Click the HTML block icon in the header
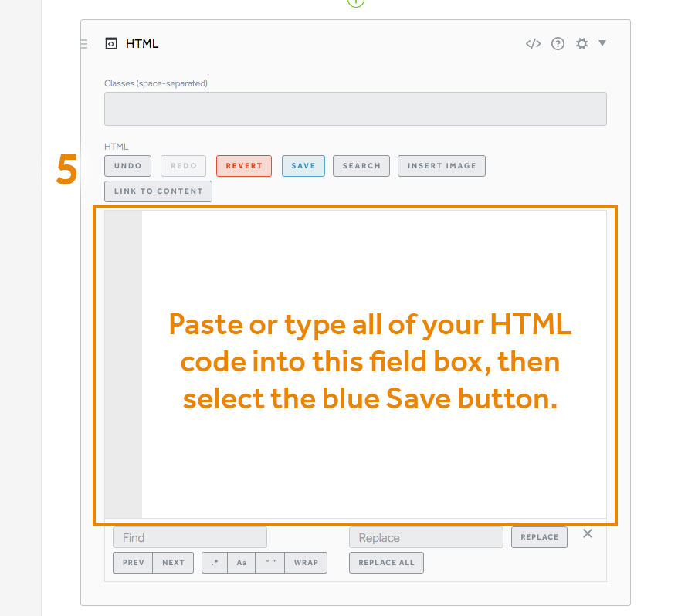This screenshot has width=678, height=616. click(110, 43)
